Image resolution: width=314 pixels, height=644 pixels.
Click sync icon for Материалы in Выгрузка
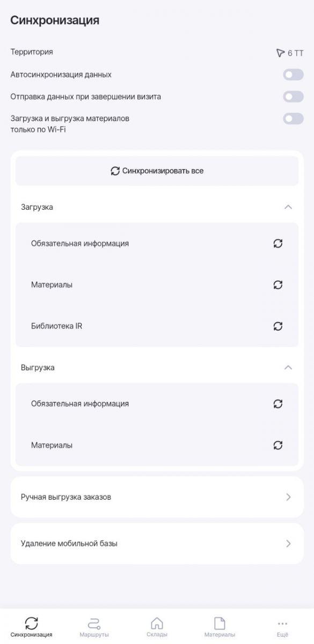278,445
